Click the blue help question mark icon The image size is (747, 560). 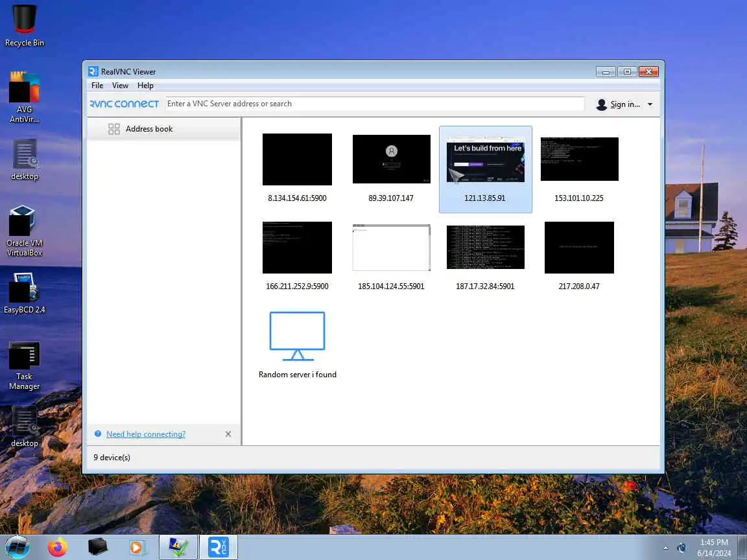tap(98, 434)
